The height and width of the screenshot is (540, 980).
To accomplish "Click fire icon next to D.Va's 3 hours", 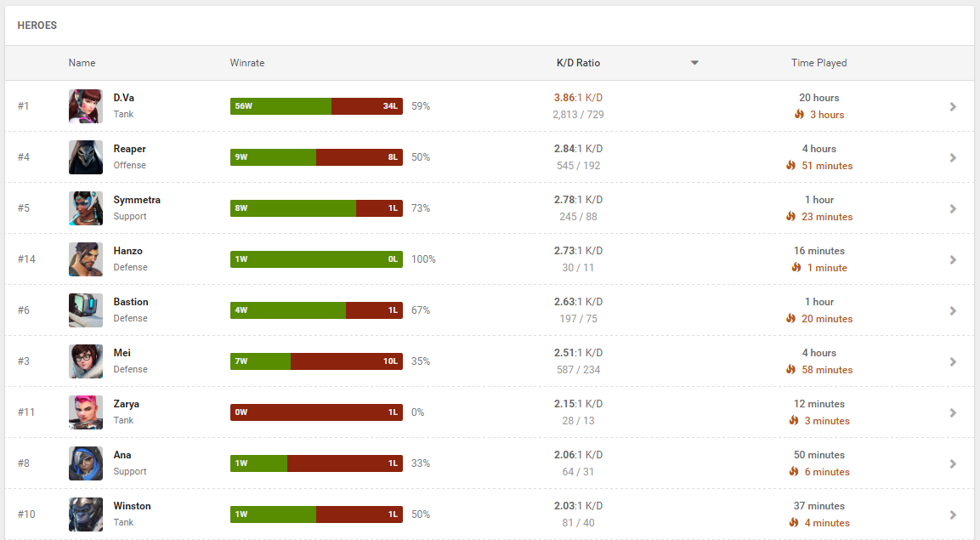I will click(x=799, y=114).
